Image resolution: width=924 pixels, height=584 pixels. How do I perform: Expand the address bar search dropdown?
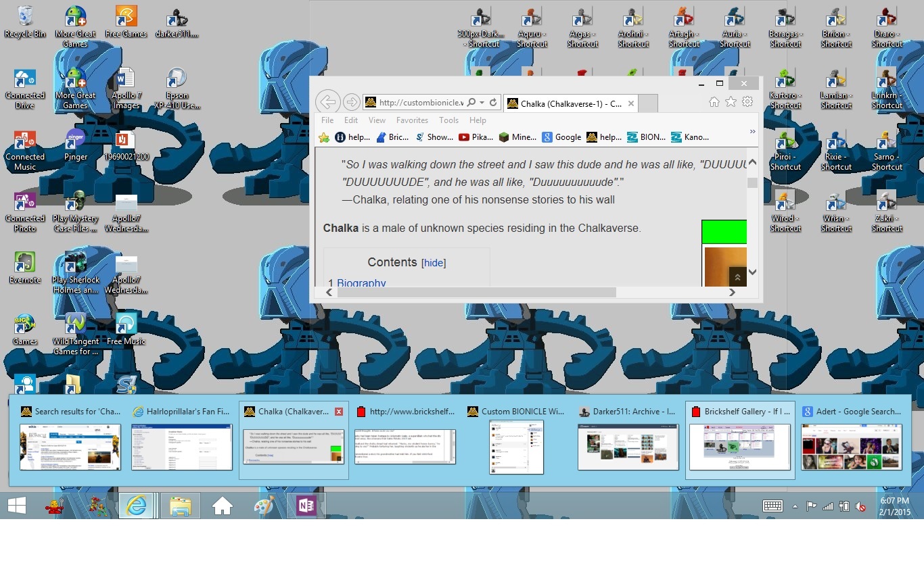tap(482, 102)
